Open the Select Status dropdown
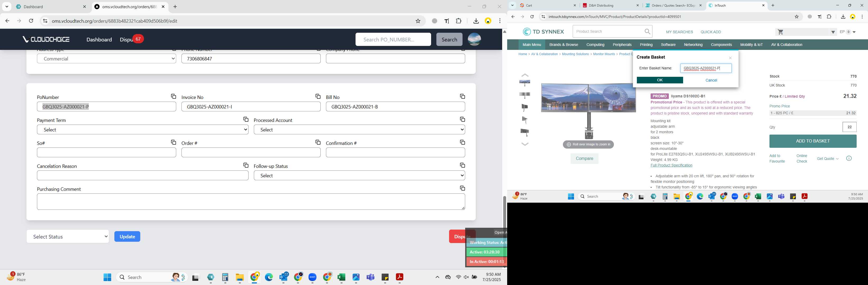Image resolution: width=868 pixels, height=285 pixels. (68, 236)
